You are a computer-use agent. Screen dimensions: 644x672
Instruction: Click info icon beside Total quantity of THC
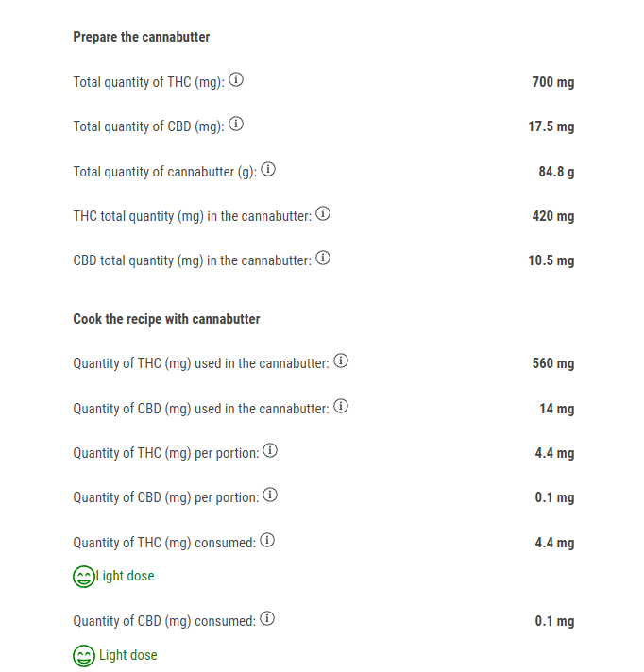(236, 79)
